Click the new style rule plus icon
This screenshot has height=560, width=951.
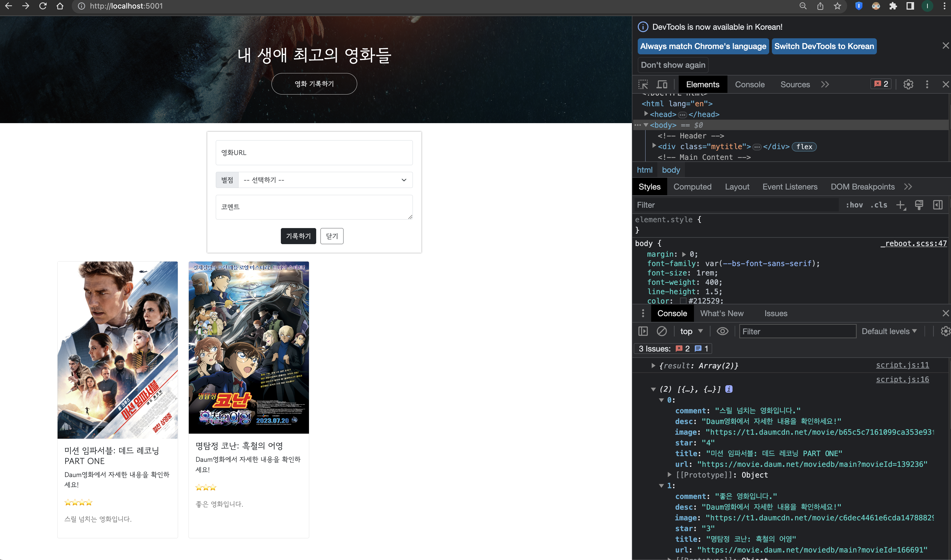[900, 205]
